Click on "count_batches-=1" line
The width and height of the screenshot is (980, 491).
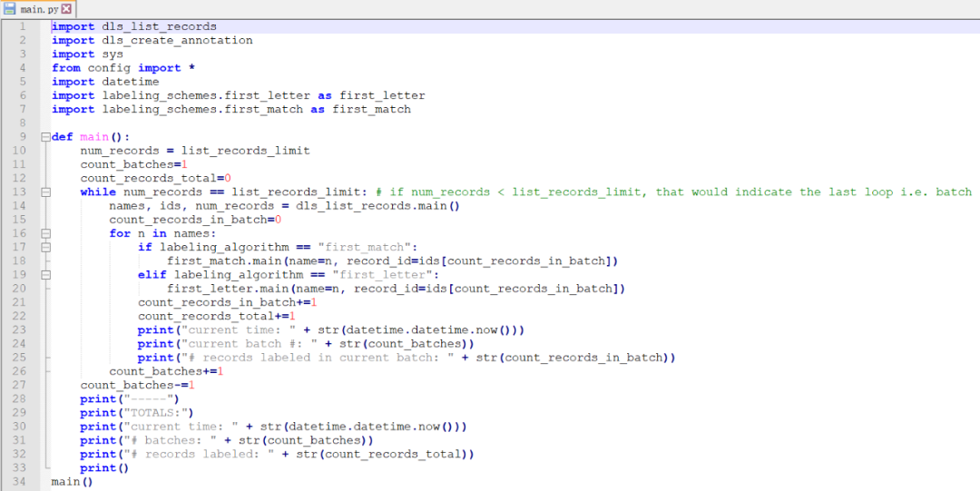(138, 386)
